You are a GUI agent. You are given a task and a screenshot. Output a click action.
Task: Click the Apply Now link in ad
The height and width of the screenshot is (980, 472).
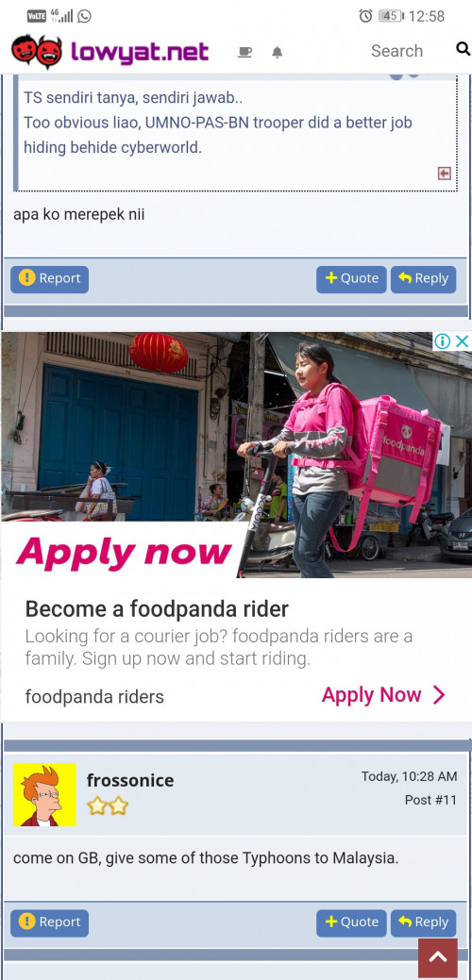[383, 695]
